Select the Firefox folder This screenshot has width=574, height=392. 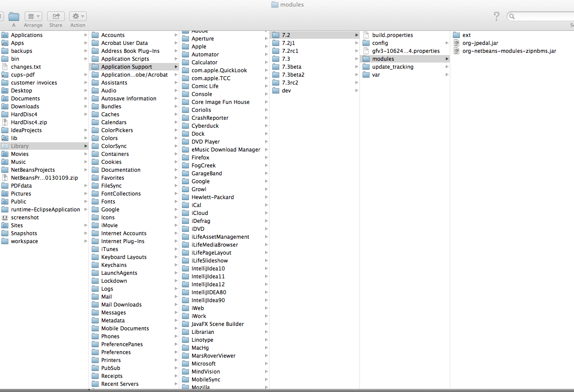tap(200, 158)
